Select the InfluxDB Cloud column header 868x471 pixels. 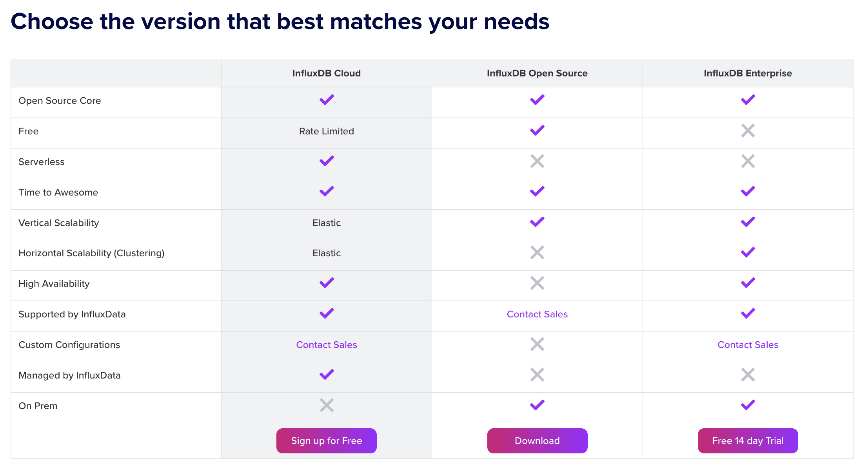point(326,73)
